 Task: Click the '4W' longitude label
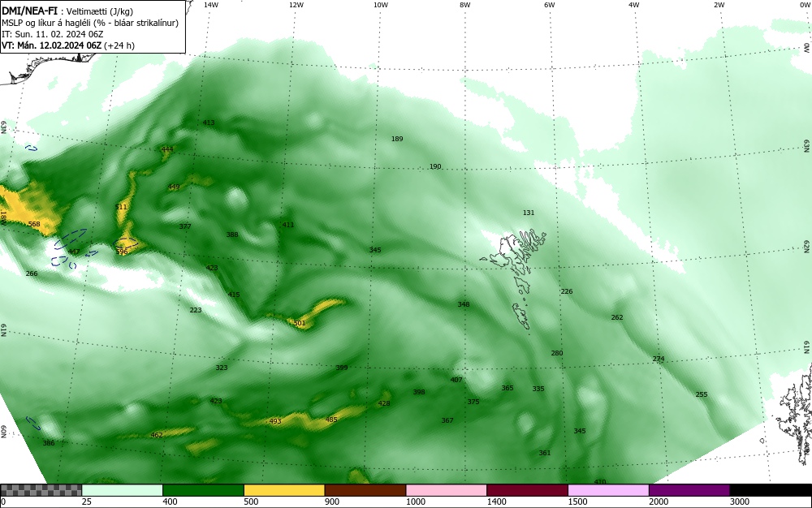point(634,5)
